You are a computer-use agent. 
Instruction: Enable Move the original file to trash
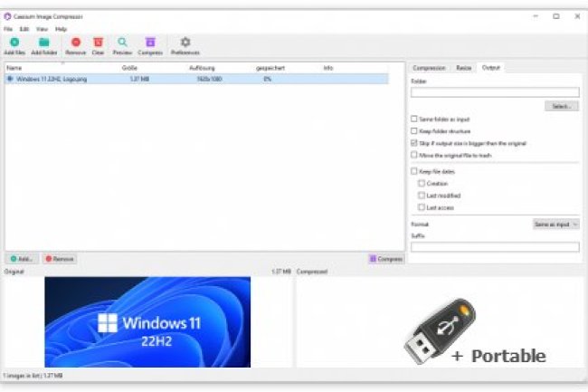[414, 155]
